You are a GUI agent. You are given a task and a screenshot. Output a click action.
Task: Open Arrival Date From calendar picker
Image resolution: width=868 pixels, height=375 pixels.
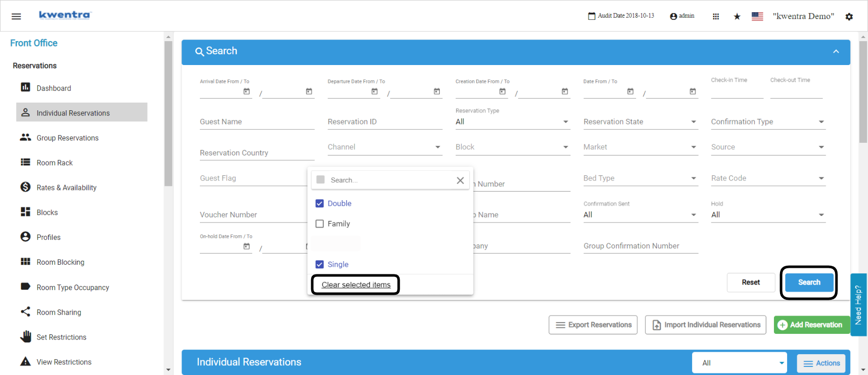pyautogui.click(x=247, y=91)
